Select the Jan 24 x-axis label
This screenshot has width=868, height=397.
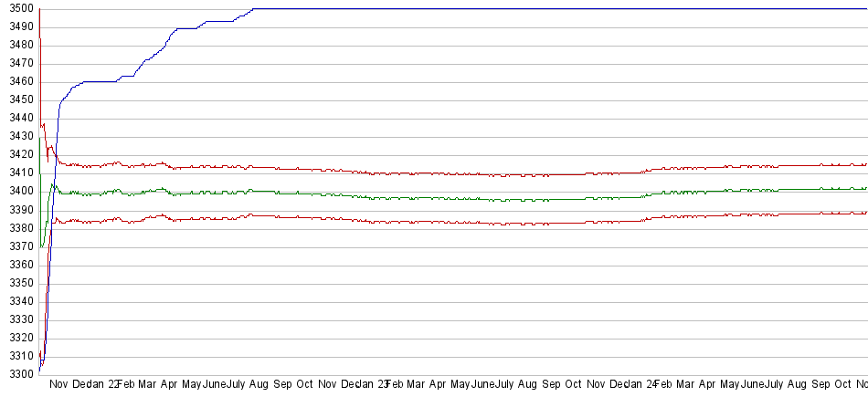(644, 385)
